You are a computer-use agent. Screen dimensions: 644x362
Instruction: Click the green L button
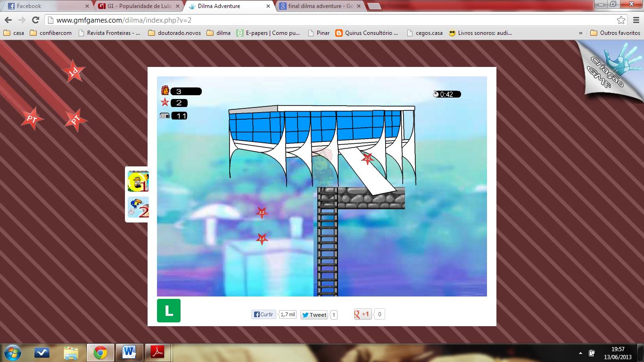tap(169, 311)
